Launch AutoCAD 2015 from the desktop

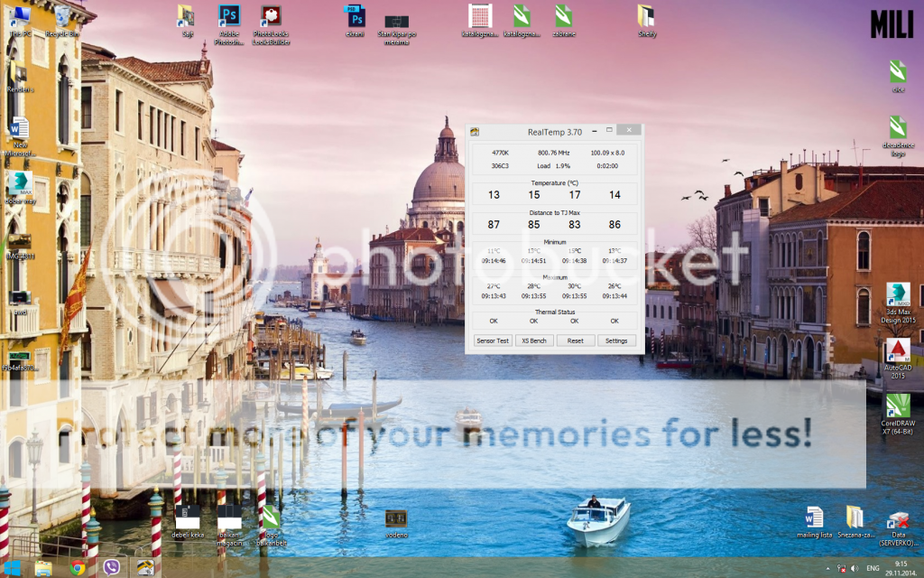point(898,350)
